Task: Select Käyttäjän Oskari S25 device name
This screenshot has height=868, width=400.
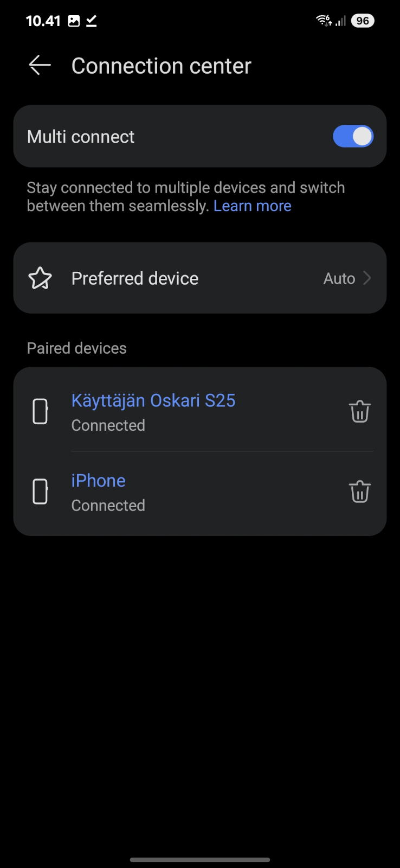Action: [153, 400]
